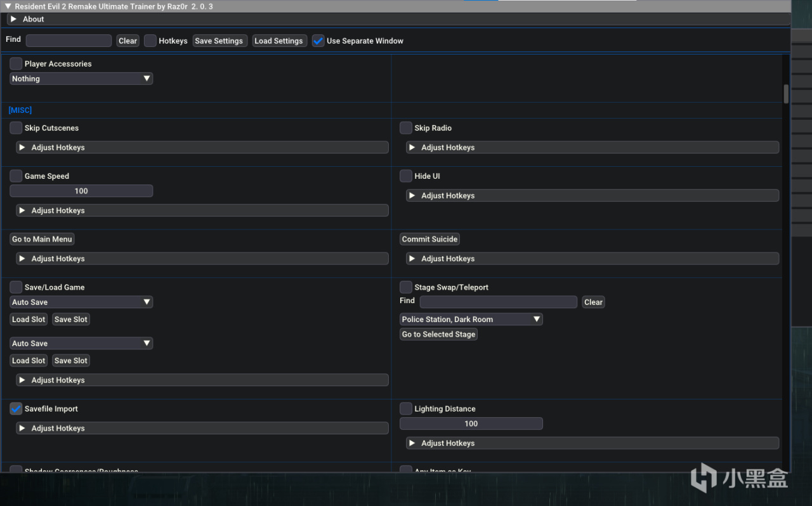
Task: Enable the Player Accessories checkbox
Action: tap(16, 63)
